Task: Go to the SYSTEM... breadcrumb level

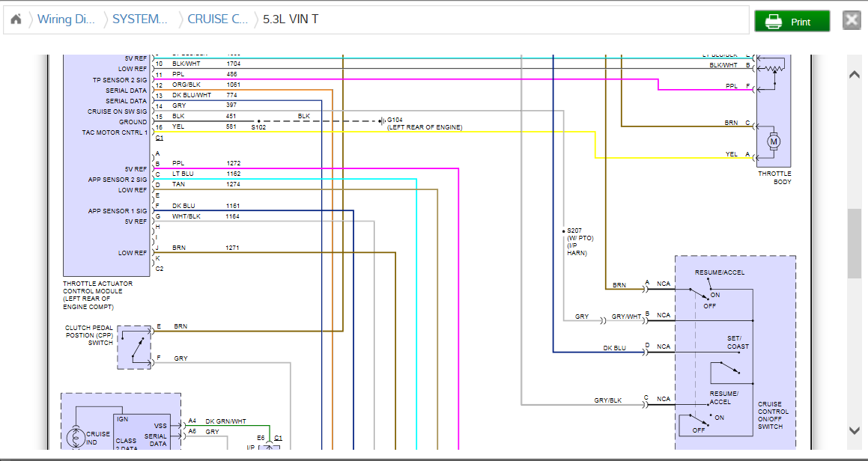Action: pos(140,19)
